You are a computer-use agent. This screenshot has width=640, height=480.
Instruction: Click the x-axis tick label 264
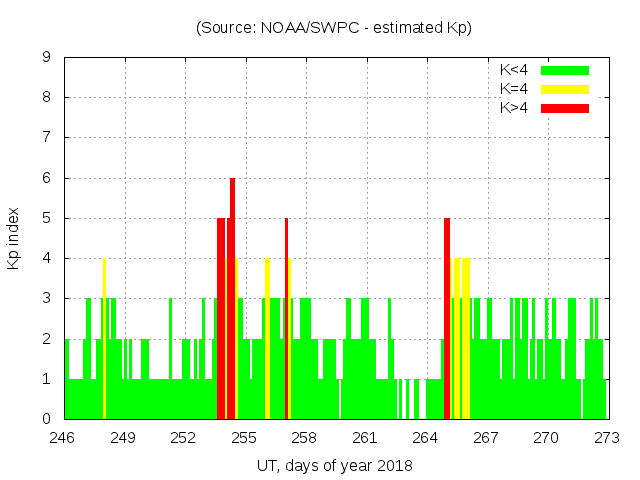click(x=425, y=437)
